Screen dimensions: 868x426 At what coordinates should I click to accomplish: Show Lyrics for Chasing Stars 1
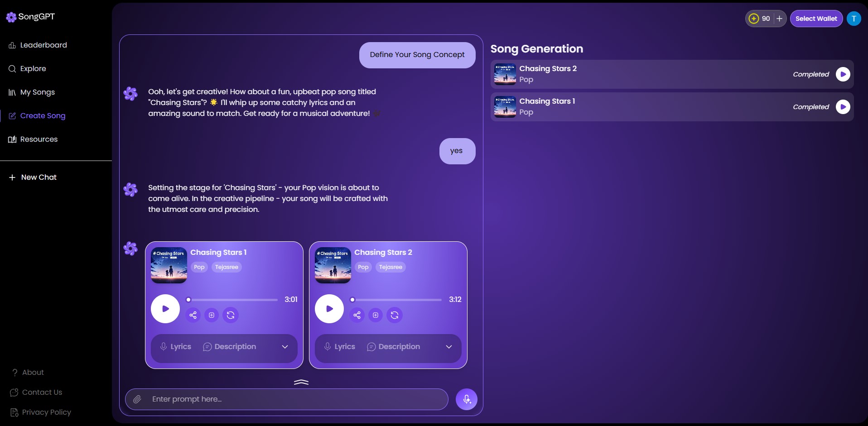(176, 347)
